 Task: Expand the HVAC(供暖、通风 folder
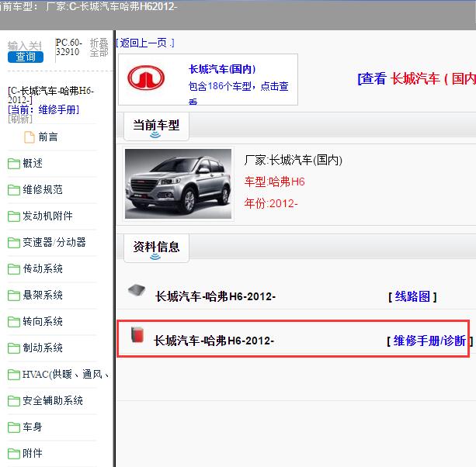[65, 375]
